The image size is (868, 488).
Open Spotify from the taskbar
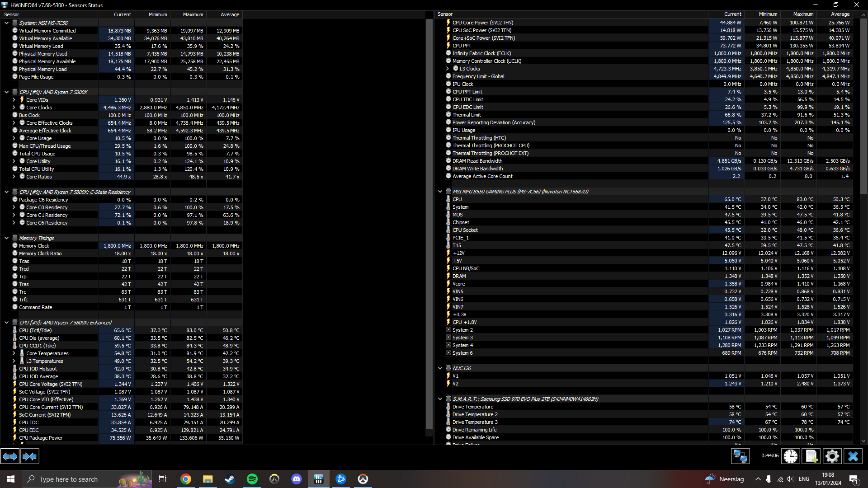coord(252,479)
